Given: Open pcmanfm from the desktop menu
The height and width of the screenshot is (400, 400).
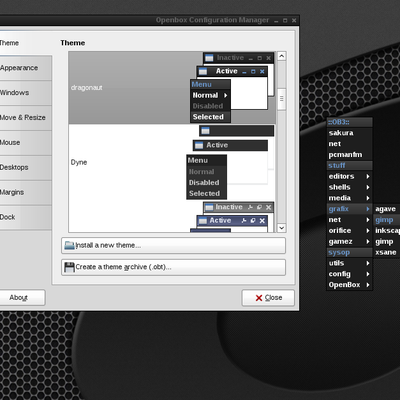Looking at the screenshot, I should [x=349, y=155].
